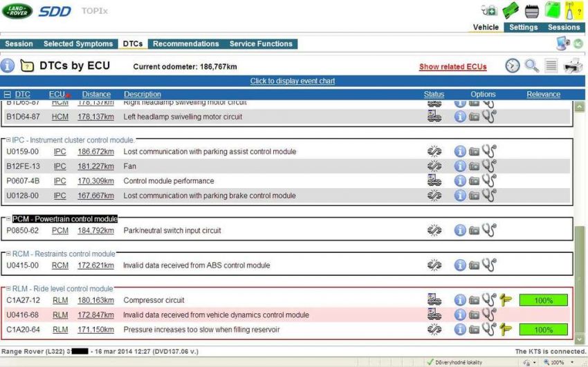This screenshot has width=588, height=367.
Task: Collapse the RLM Ride level control group
Action: coord(8,289)
